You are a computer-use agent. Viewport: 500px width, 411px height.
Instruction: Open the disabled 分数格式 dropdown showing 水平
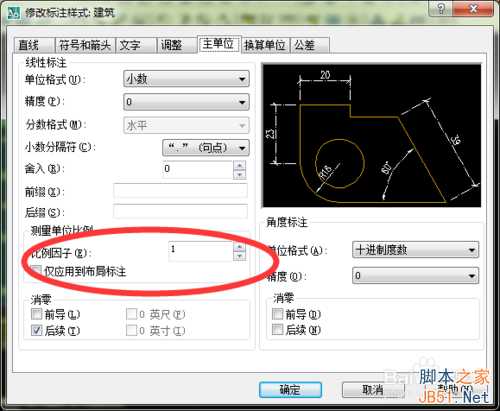tap(186, 125)
